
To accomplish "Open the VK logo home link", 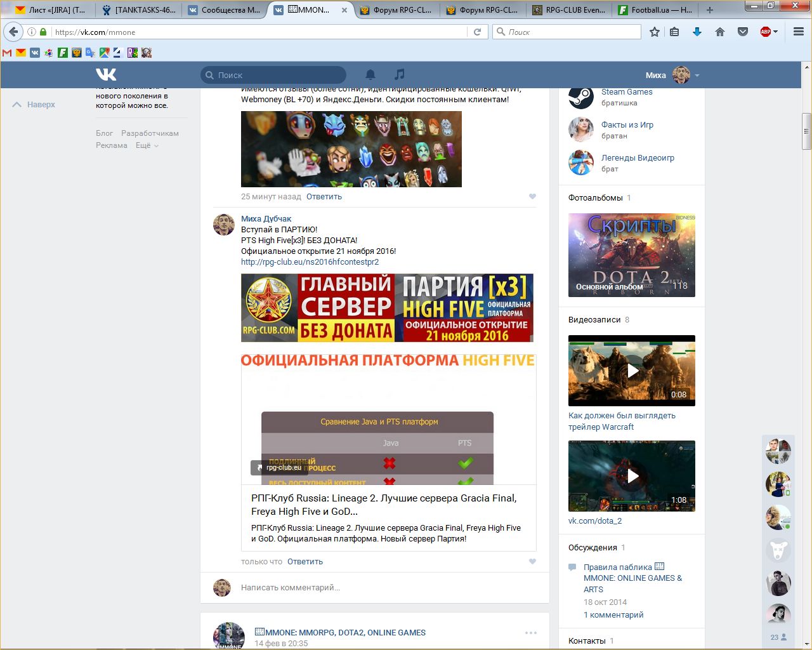I will [106, 75].
